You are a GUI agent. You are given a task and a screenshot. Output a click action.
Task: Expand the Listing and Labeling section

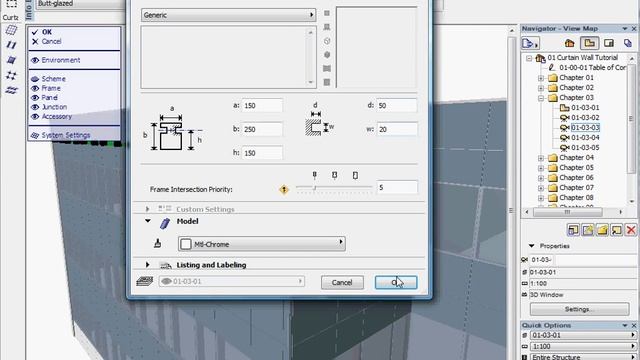[x=147, y=265]
